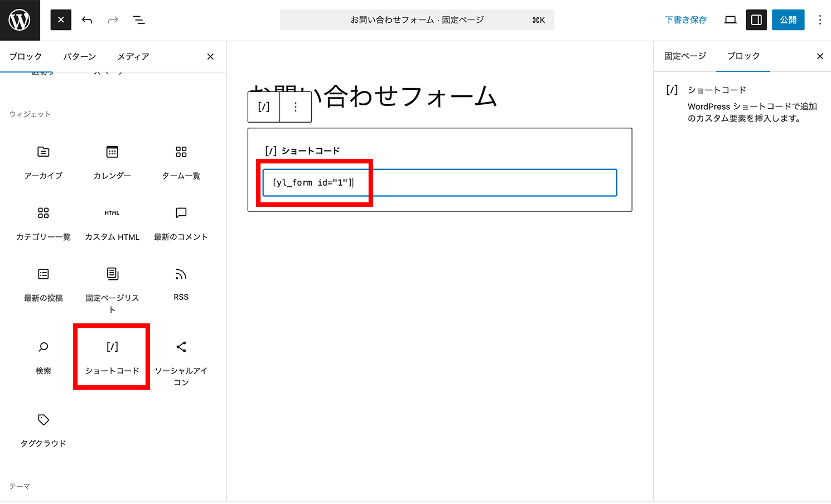Insert the Archive (アーカイブ) block

[x=44, y=162]
